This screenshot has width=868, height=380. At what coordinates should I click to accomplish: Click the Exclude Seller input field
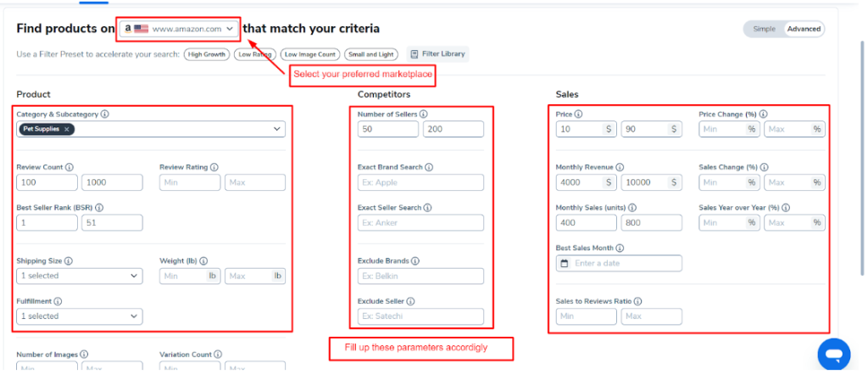pos(420,317)
